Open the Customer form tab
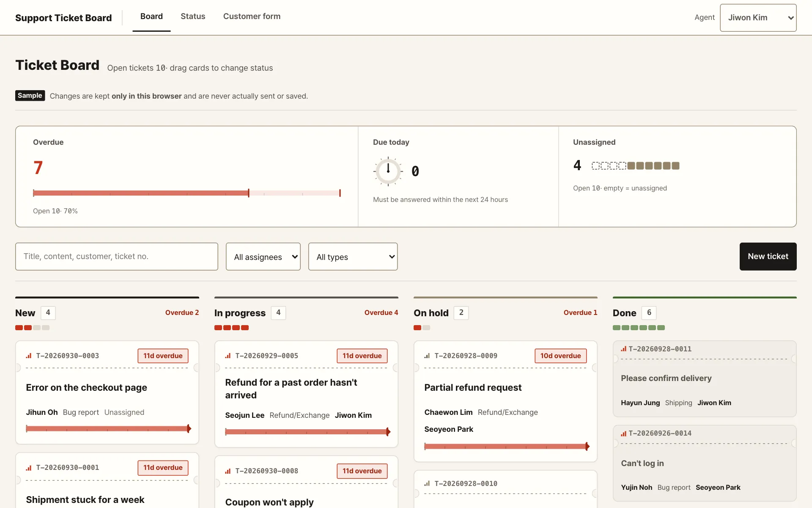Screen dimensions: 812x508 tap(252, 17)
